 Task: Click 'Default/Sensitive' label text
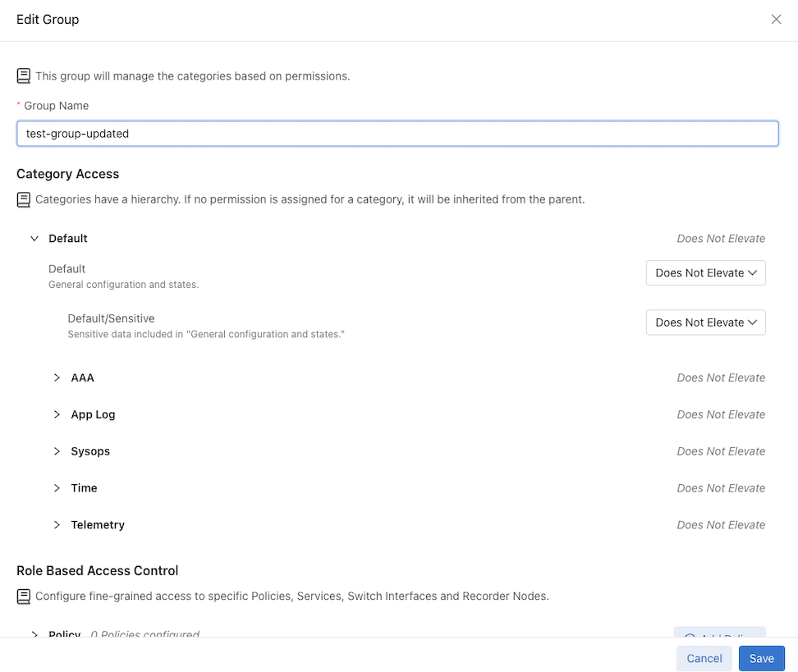[111, 318]
